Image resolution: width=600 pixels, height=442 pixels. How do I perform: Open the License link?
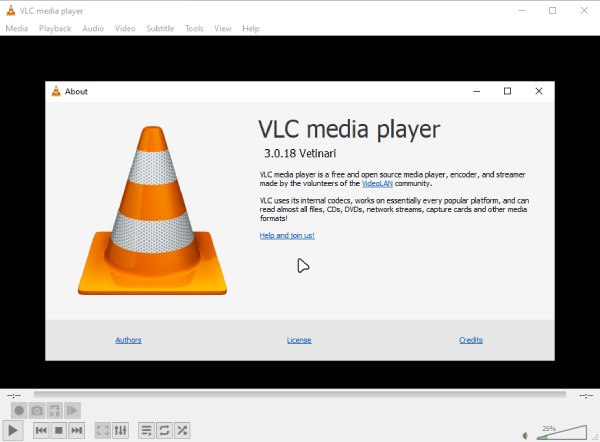click(x=299, y=340)
